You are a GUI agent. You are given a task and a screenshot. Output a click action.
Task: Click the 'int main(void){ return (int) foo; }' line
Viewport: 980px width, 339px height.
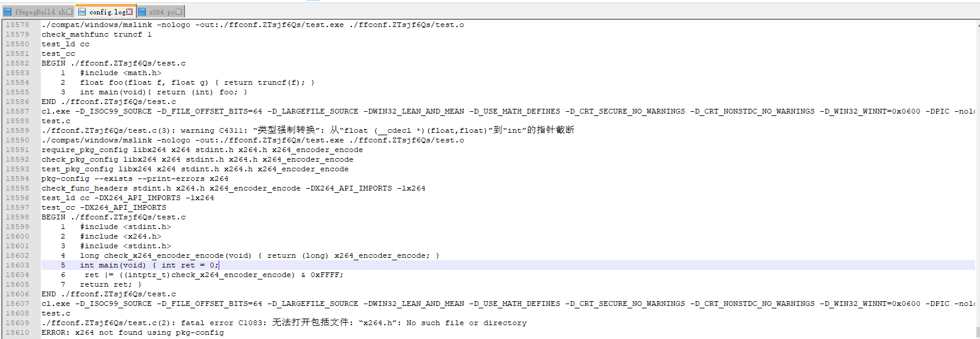tap(163, 92)
